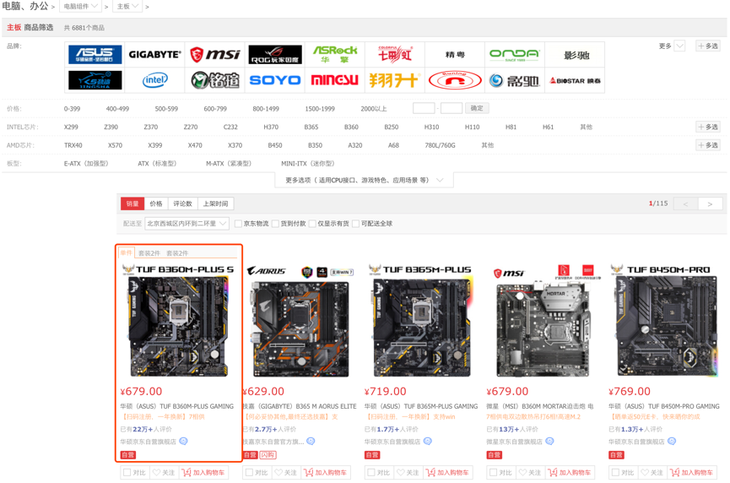Follow the TUF B450M-PRO product
Image resolution: width=730 pixels, height=483 pixels.
click(652, 472)
